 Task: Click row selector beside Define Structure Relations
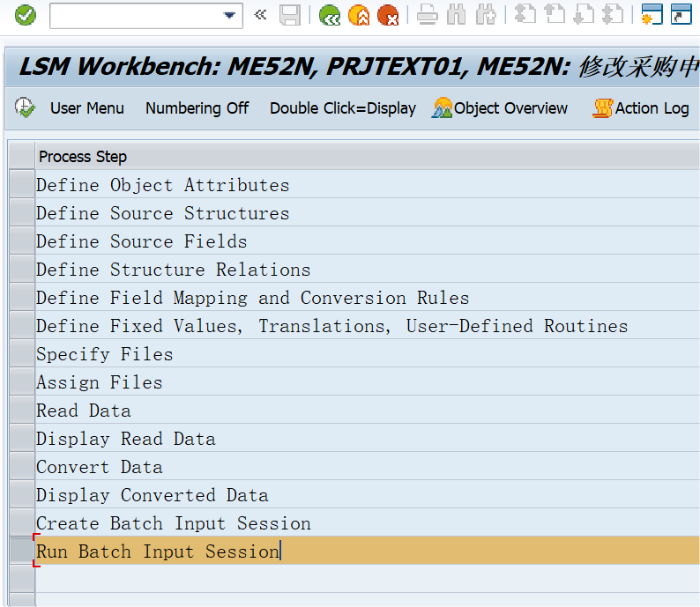22,270
